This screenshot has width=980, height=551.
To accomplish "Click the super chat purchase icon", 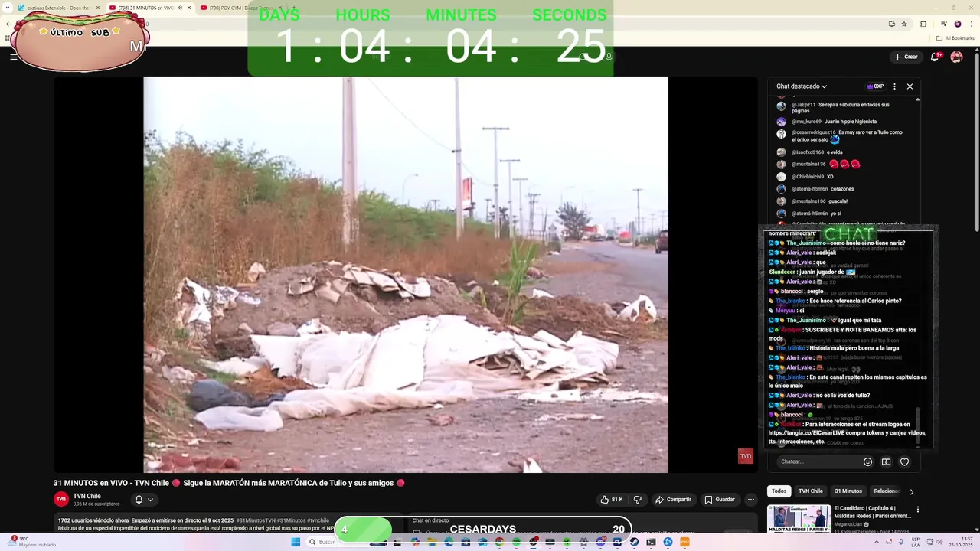I will click(x=886, y=461).
